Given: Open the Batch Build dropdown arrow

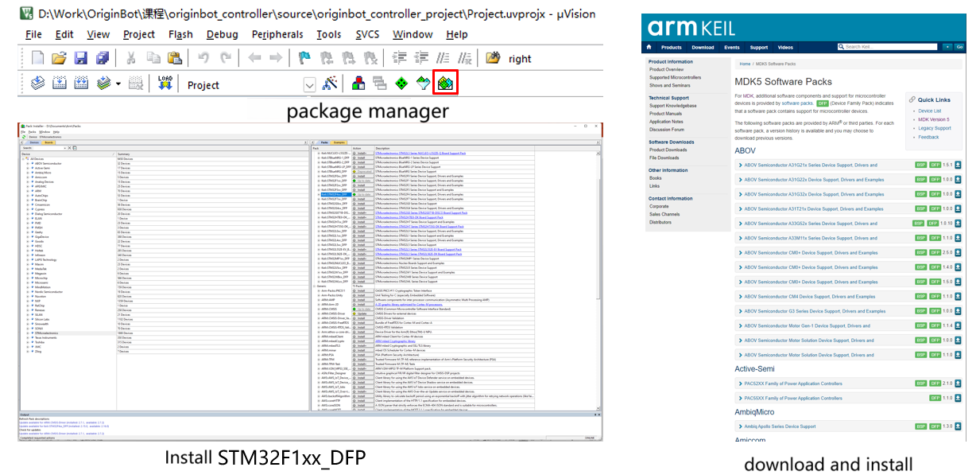Looking at the screenshot, I should pyautogui.click(x=118, y=84).
